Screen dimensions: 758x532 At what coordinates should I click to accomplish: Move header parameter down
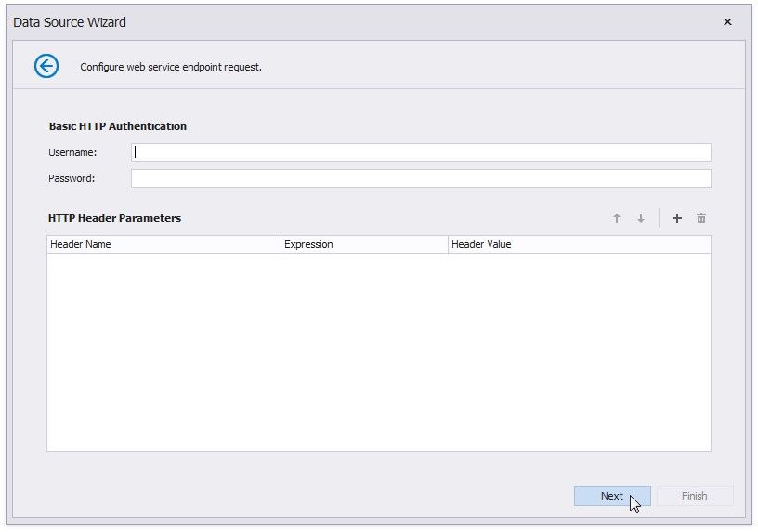click(x=640, y=218)
